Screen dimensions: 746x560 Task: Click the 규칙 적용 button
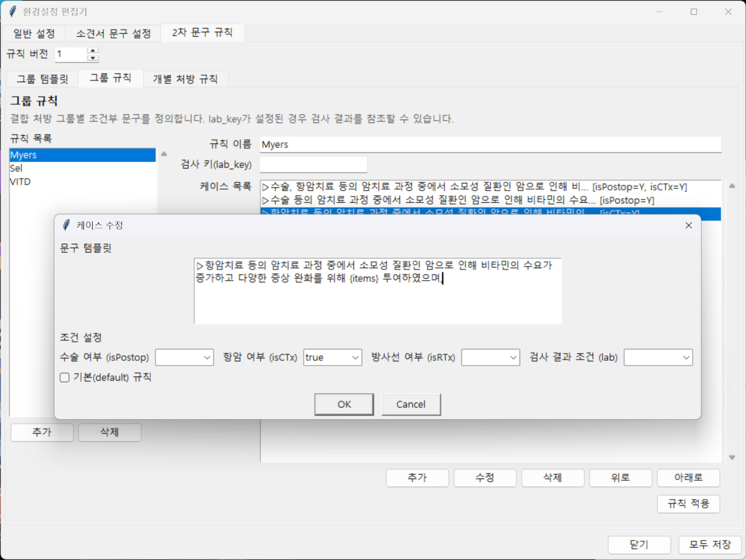[x=688, y=504]
